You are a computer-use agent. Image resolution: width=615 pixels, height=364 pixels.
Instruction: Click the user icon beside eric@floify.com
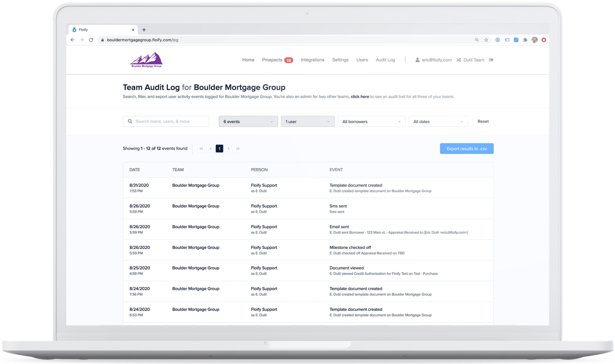point(417,60)
